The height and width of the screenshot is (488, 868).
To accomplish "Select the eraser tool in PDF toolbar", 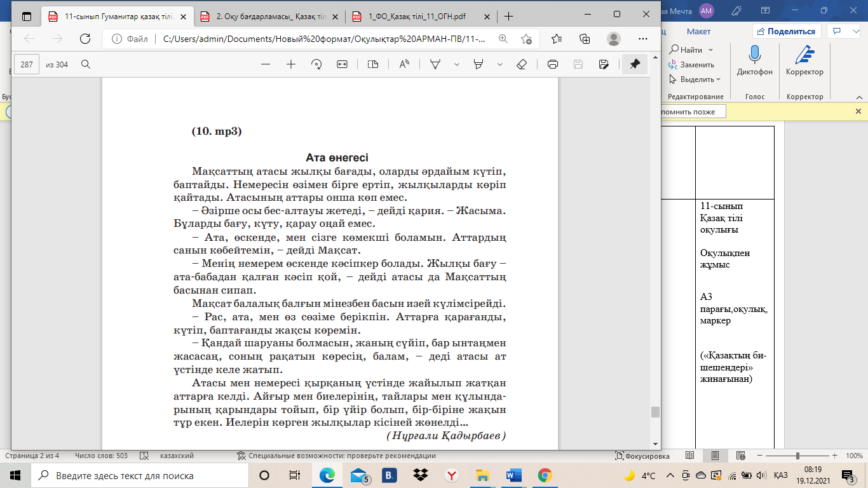I will 522,64.
